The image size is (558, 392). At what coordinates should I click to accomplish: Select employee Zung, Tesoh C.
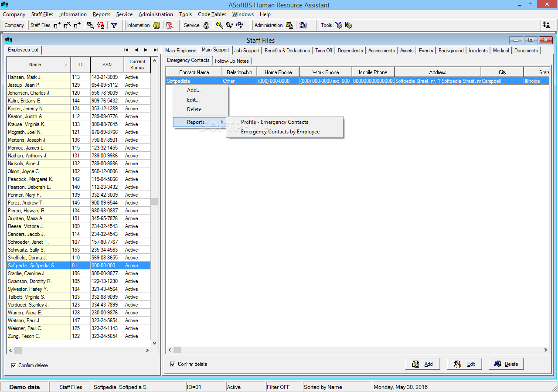[x=78, y=336]
